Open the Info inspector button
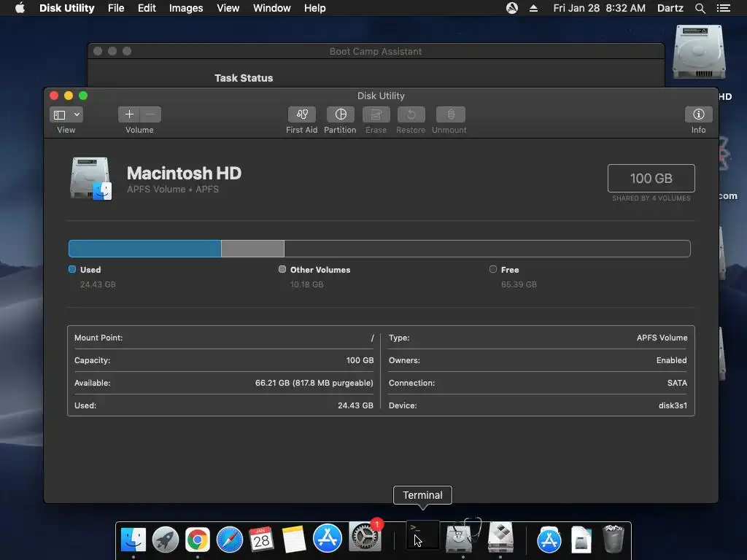This screenshot has width=747, height=560. (698, 114)
